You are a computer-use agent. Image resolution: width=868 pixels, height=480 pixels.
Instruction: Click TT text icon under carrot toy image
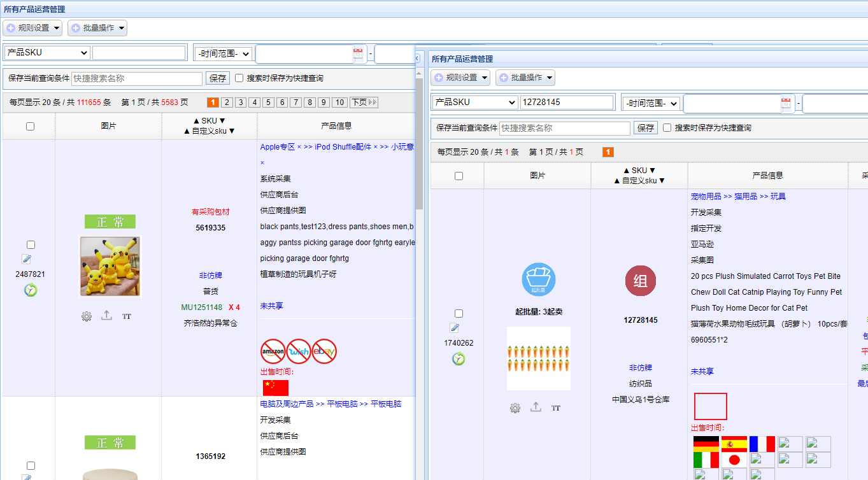pyautogui.click(x=556, y=408)
